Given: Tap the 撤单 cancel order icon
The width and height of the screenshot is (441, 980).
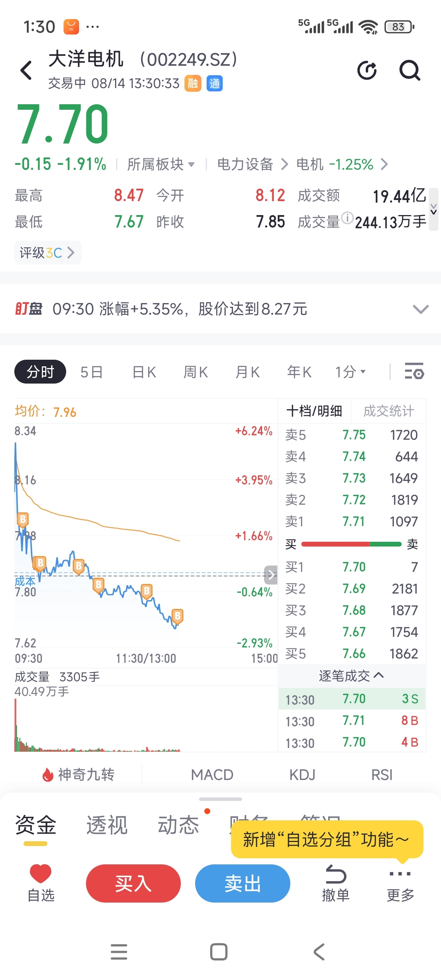Looking at the screenshot, I should 336,874.
